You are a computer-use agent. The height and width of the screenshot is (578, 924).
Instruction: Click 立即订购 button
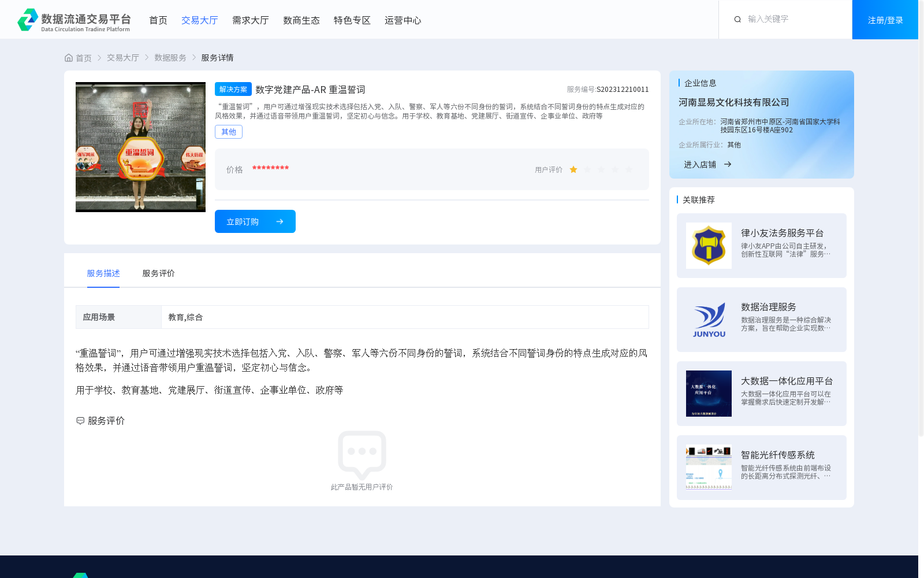coord(255,221)
